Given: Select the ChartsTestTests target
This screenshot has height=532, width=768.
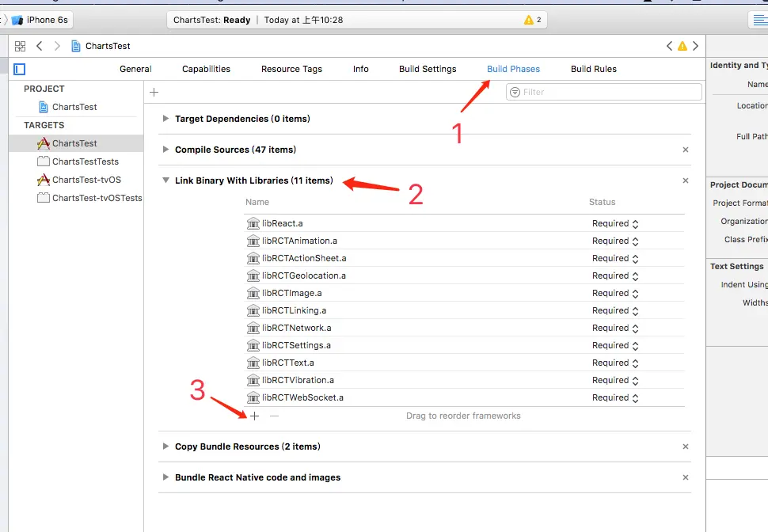Looking at the screenshot, I should pos(78,161).
